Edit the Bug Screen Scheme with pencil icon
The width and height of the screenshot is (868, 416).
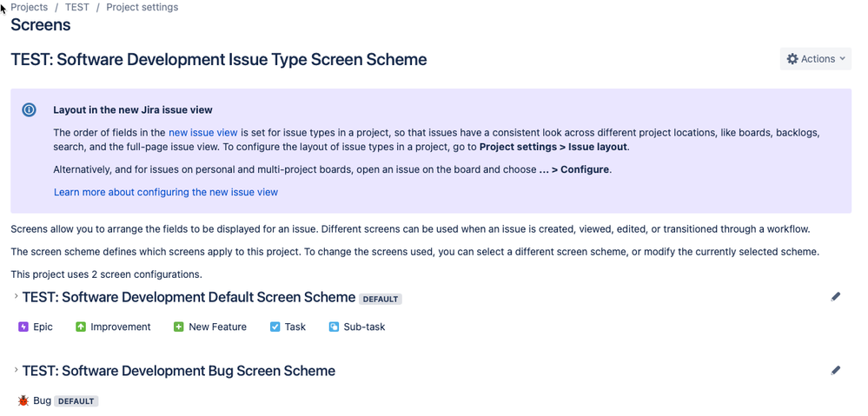click(x=835, y=370)
